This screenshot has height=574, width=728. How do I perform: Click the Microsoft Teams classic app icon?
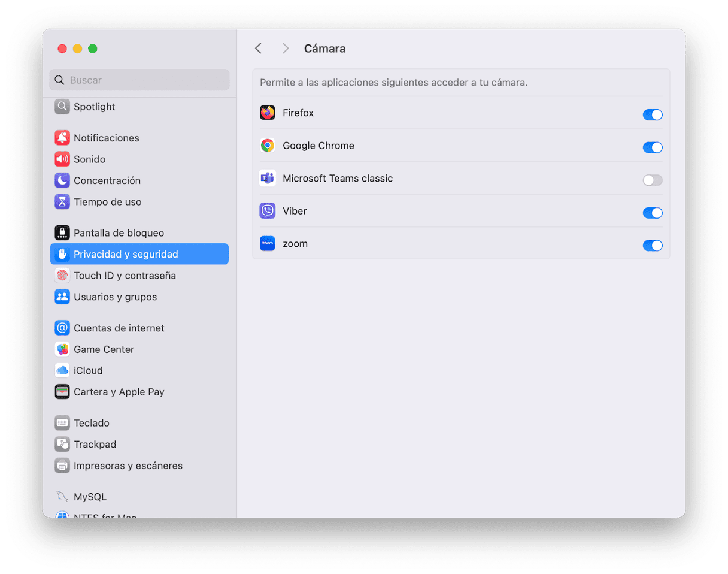pos(268,178)
